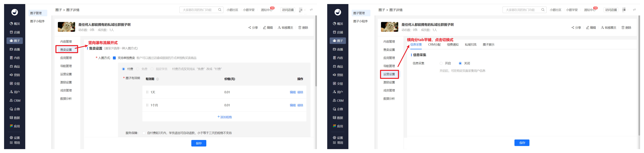Screen dimensions: 644x153
Task: Select the 指定学员 radio button
Action: (152, 69)
